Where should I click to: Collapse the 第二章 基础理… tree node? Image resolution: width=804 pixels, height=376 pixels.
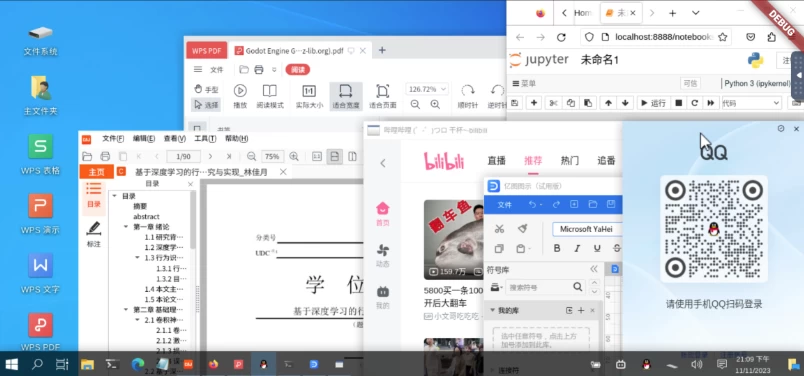tap(126, 309)
